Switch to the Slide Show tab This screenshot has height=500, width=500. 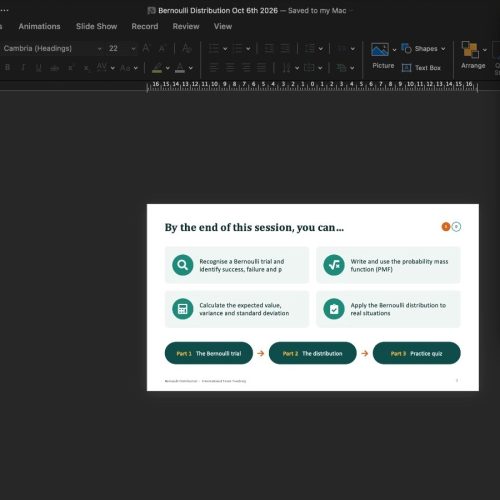coord(96,26)
